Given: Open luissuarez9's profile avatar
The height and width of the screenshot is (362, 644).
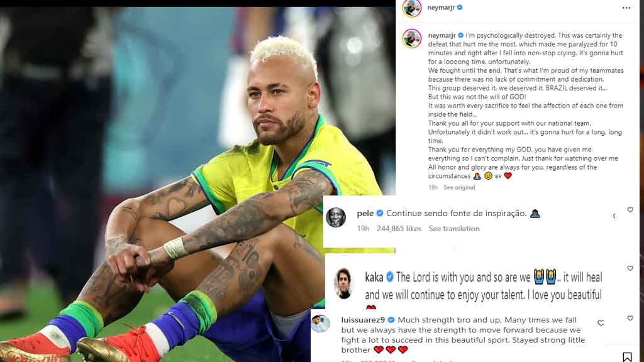Looking at the screenshot, I should (320, 324).
